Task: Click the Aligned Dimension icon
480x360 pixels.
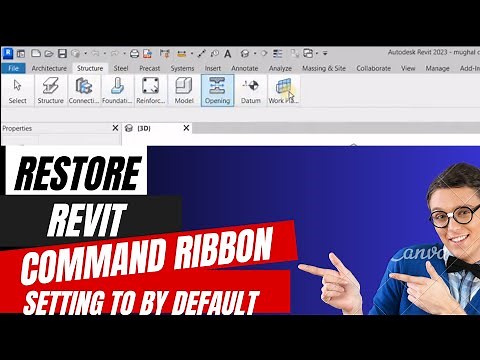Action: 201,53
